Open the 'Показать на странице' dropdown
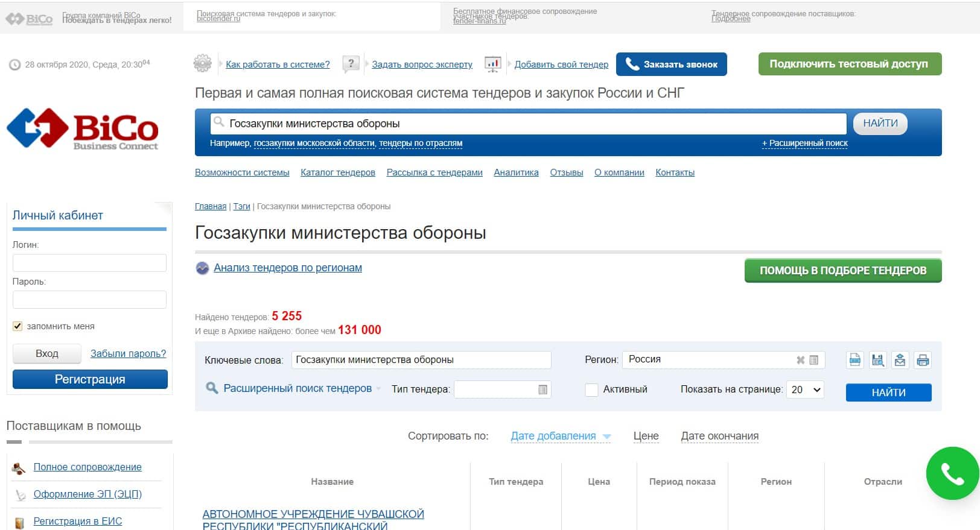Screen dimensions: 980x530 click(805, 390)
